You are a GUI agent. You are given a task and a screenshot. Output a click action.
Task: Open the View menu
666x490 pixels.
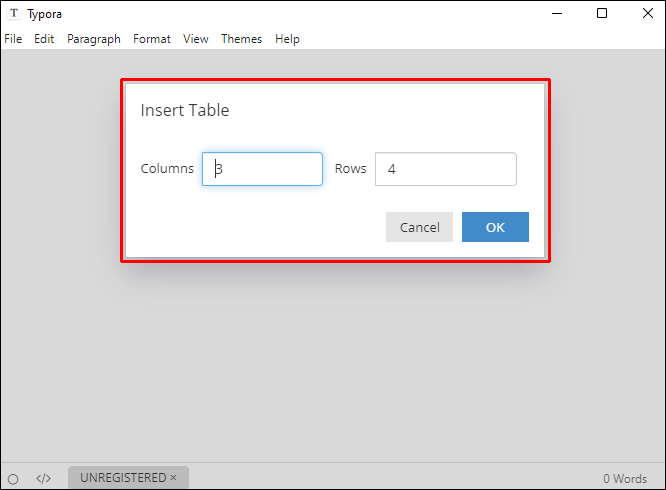coord(196,39)
